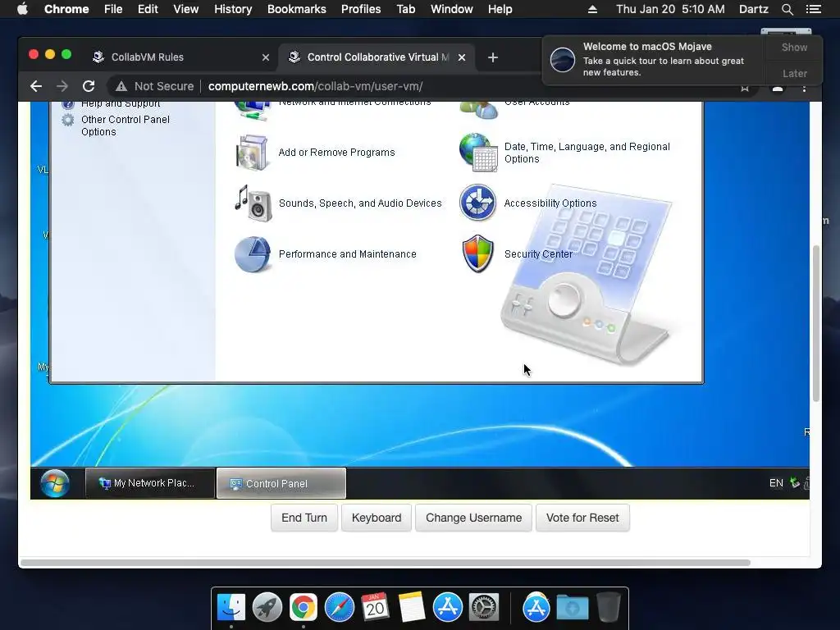This screenshot has width=840, height=630.
Task: Open Date, Time, Language globe icon
Action: [x=478, y=153]
